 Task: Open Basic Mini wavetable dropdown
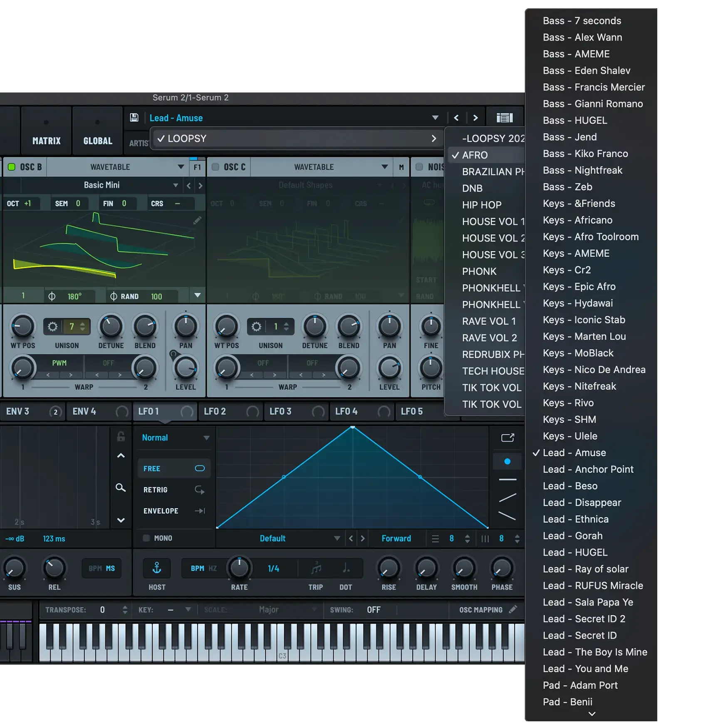coord(176,185)
